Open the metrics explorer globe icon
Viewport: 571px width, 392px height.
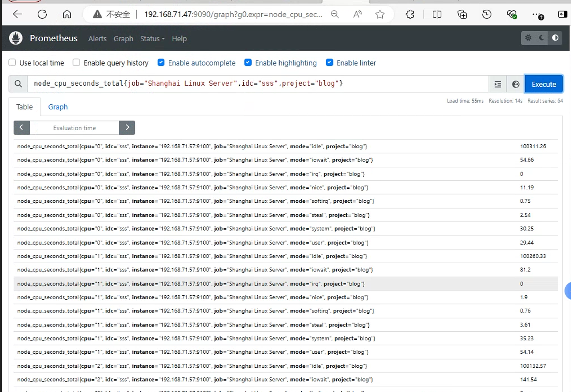(516, 84)
